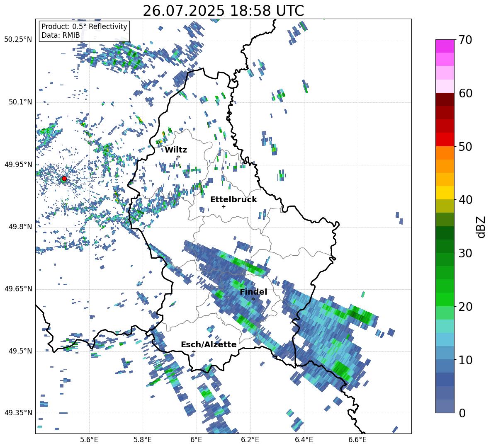Select the Ettelbruck city label
The height and width of the screenshot is (448, 491).
coord(233,200)
